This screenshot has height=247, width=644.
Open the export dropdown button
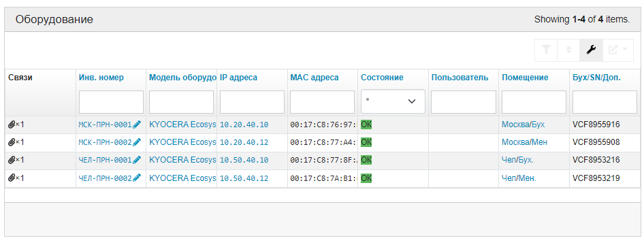(617, 50)
